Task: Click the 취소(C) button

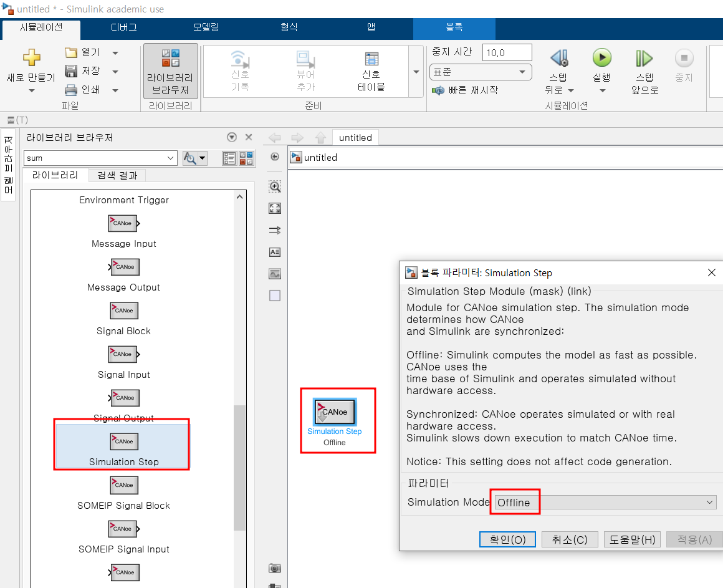Action: click(x=570, y=539)
